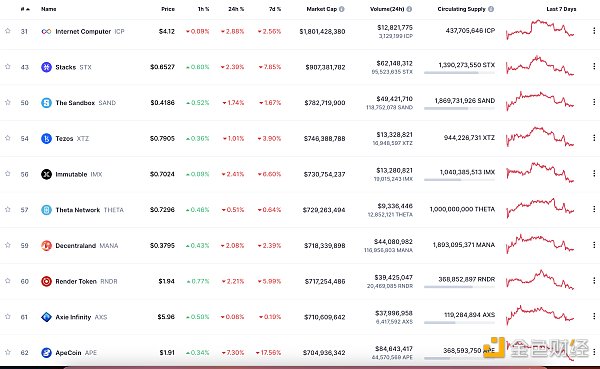This screenshot has height=369, width=600.
Task: Star Internet Computer in the watchlist
Action: tap(8, 31)
